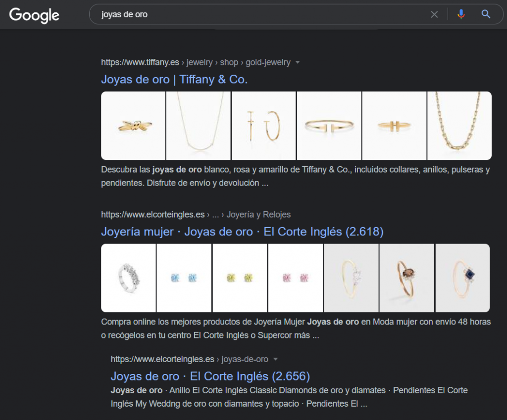Open Tiffany gold knot ring thumbnail
Screen dimensions: 507x420
click(x=133, y=126)
